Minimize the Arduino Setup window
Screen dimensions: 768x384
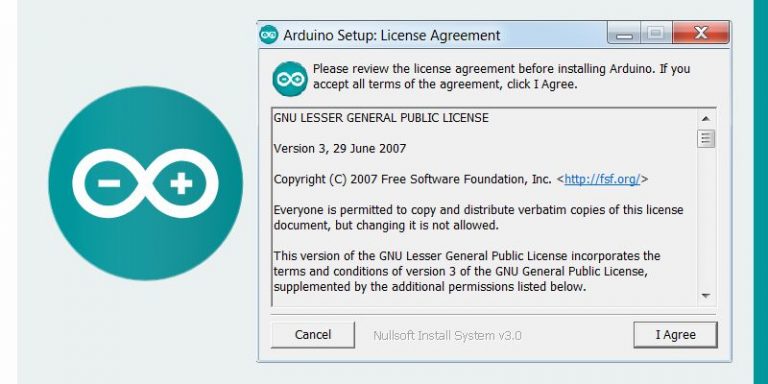click(624, 34)
